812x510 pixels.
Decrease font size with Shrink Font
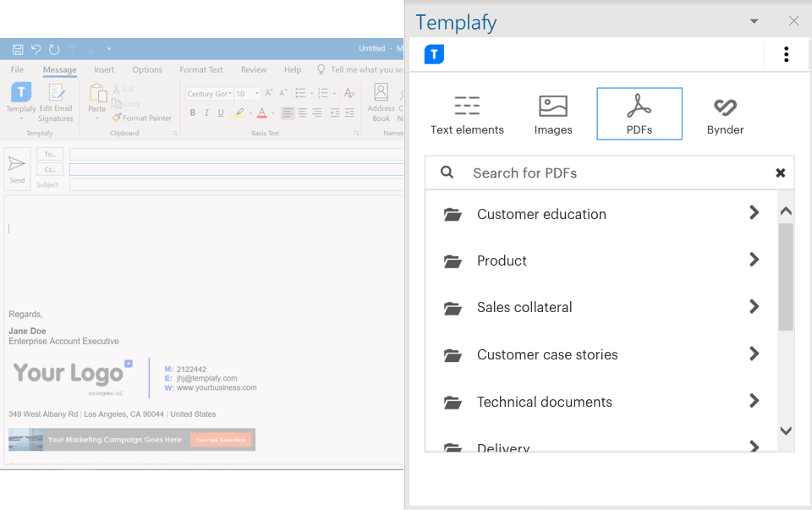tap(283, 93)
